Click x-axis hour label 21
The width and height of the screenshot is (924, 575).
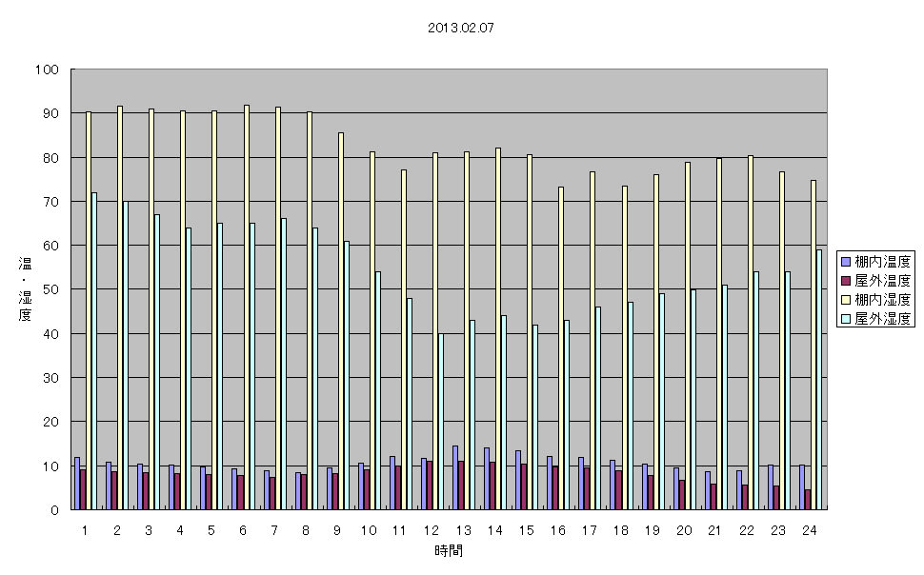click(714, 530)
